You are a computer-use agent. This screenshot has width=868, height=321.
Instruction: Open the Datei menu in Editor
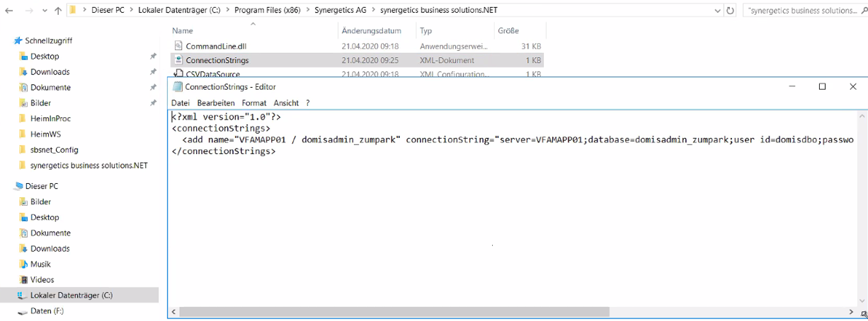181,103
